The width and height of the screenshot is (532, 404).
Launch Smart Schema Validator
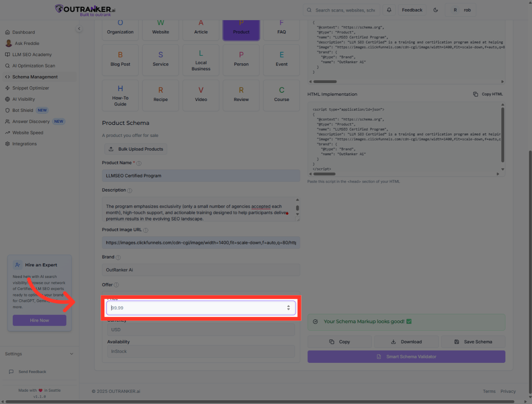406,357
